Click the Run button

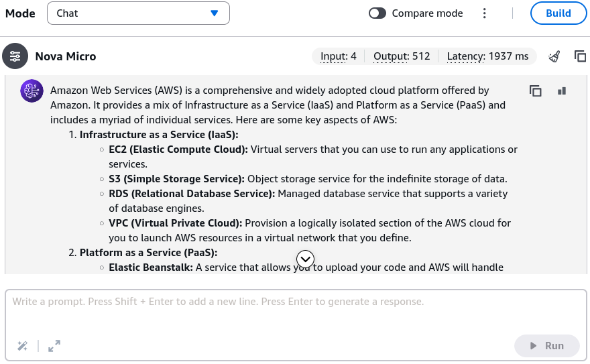tap(546, 346)
